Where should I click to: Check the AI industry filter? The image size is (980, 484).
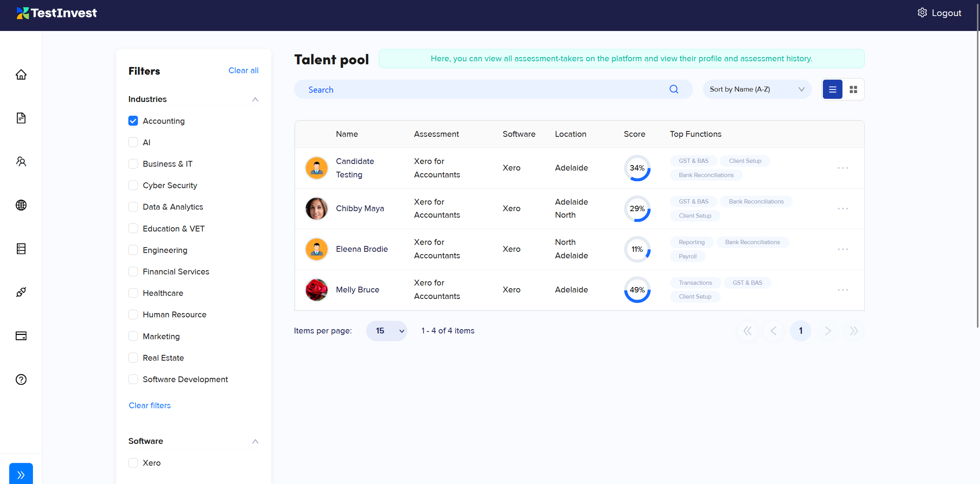133,142
